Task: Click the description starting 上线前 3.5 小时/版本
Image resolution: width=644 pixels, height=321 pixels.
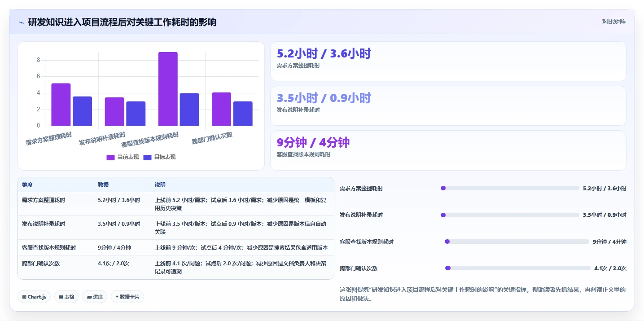Action: click(241, 228)
